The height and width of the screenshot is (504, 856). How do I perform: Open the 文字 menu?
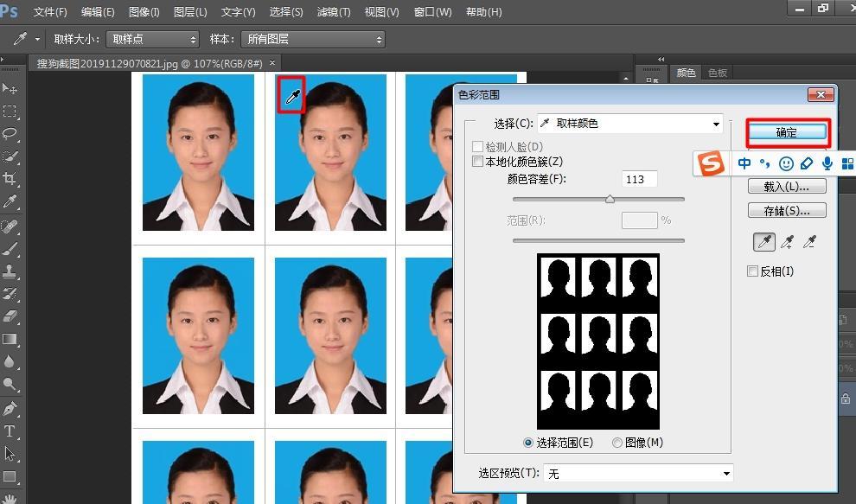[238, 11]
